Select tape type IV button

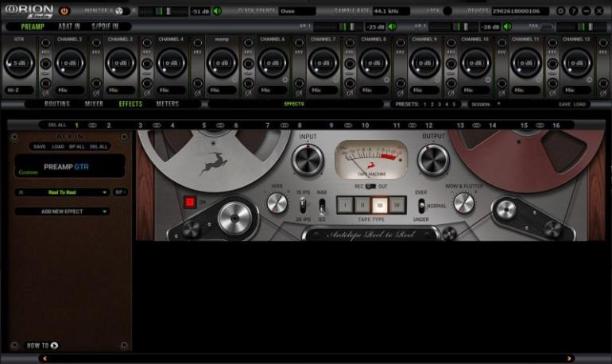[x=397, y=205]
